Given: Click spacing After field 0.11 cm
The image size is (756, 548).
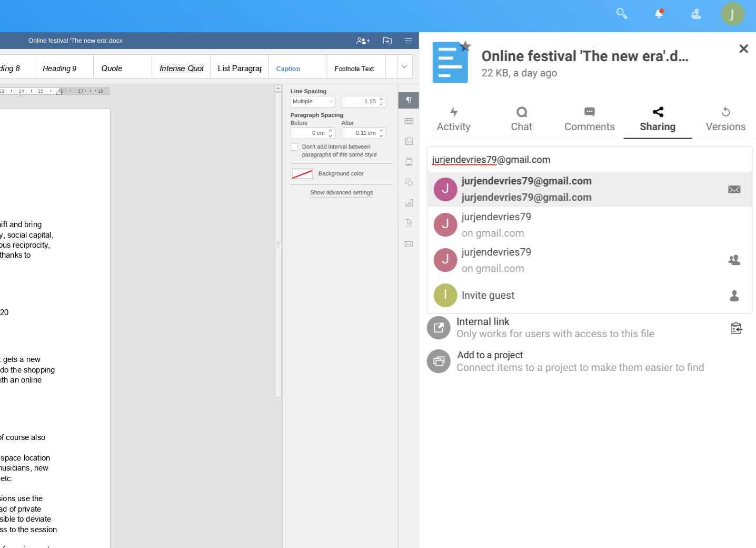Looking at the screenshot, I should (x=360, y=133).
